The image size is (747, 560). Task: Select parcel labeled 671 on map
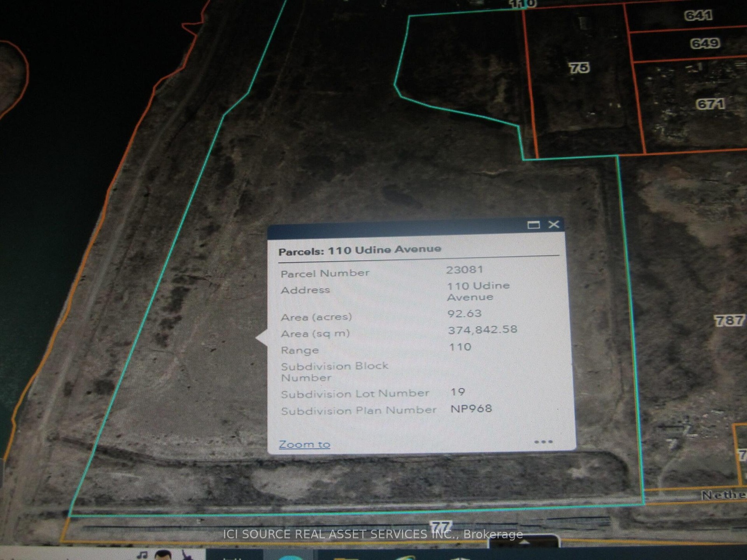tap(711, 104)
